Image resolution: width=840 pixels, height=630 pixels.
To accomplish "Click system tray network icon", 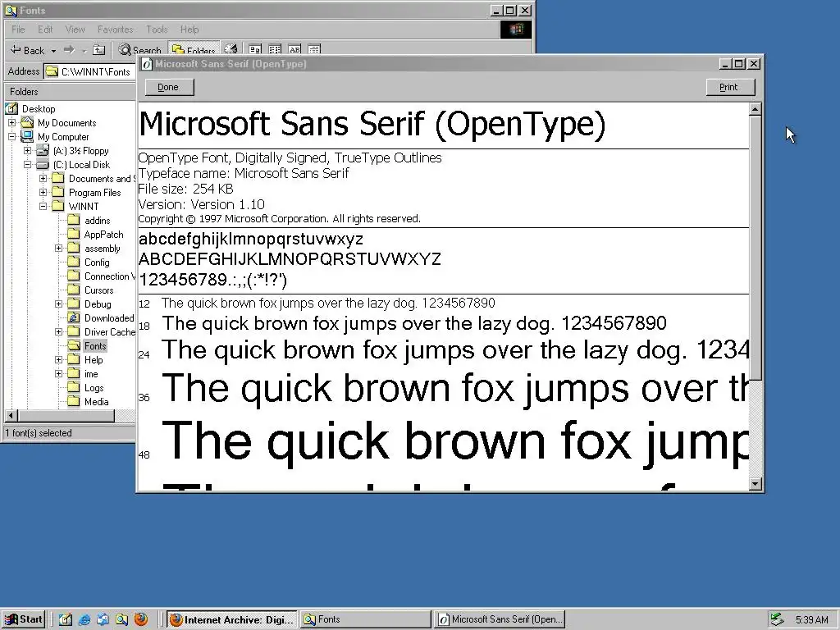I will click(x=777, y=619).
